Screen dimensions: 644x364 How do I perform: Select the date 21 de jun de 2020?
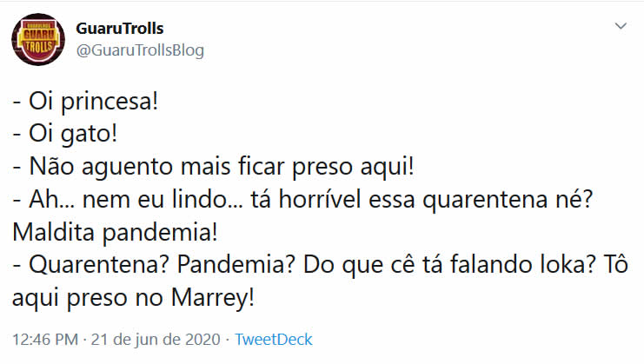coord(156,340)
